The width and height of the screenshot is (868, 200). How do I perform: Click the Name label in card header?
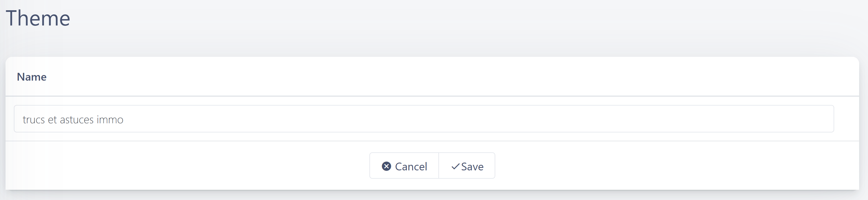32,77
